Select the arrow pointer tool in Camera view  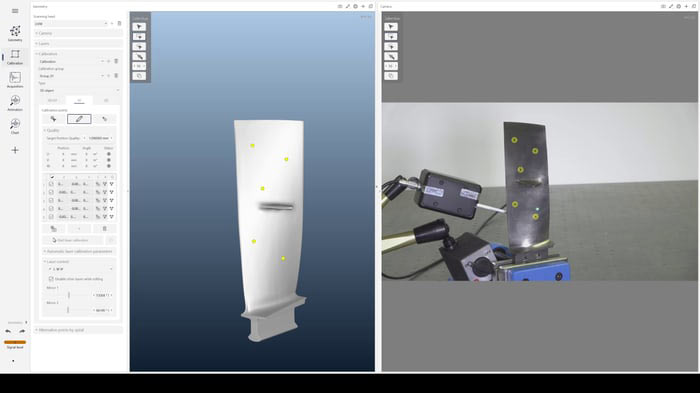(x=391, y=27)
